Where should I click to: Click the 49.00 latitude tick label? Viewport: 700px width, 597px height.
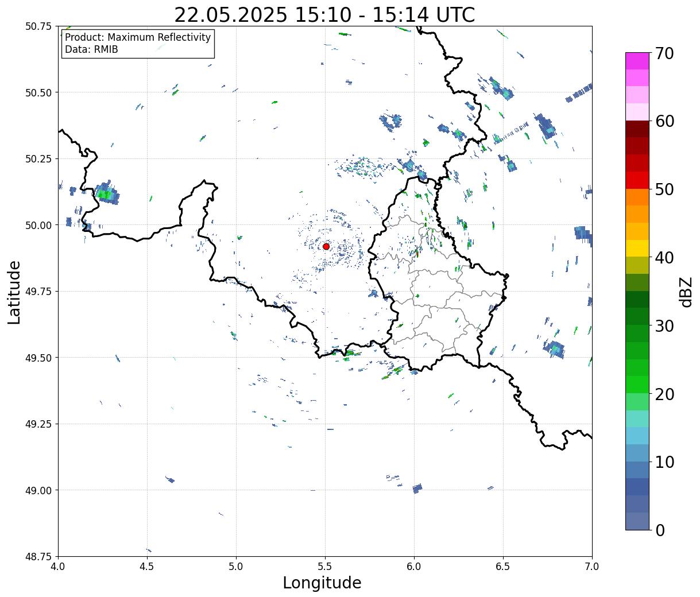coord(38,490)
